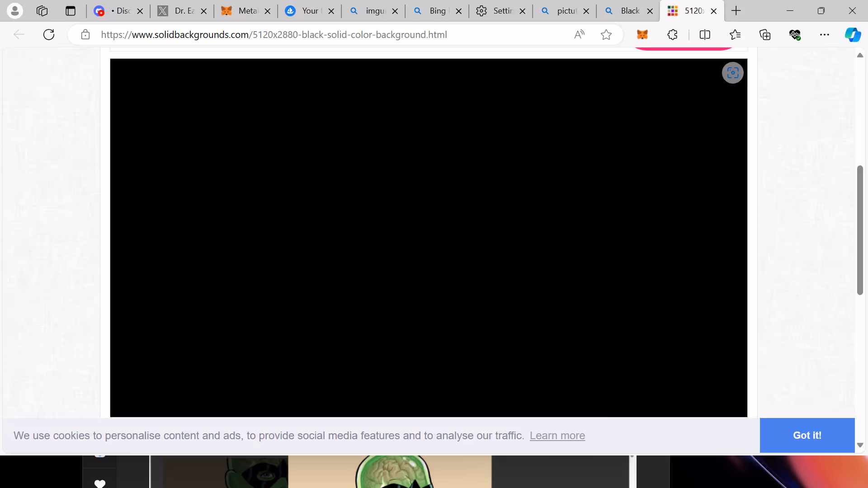Switch to the Bing tab
868x488 pixels.
click(x=437, y=11)
